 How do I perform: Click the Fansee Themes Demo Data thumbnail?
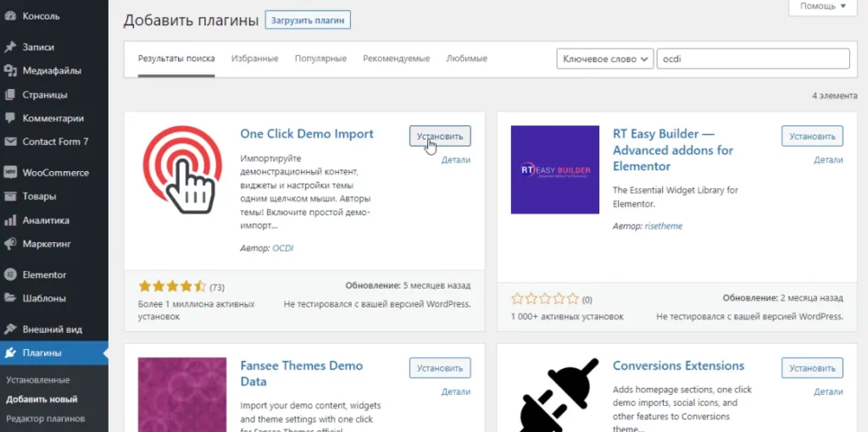[x=182, y=395]
